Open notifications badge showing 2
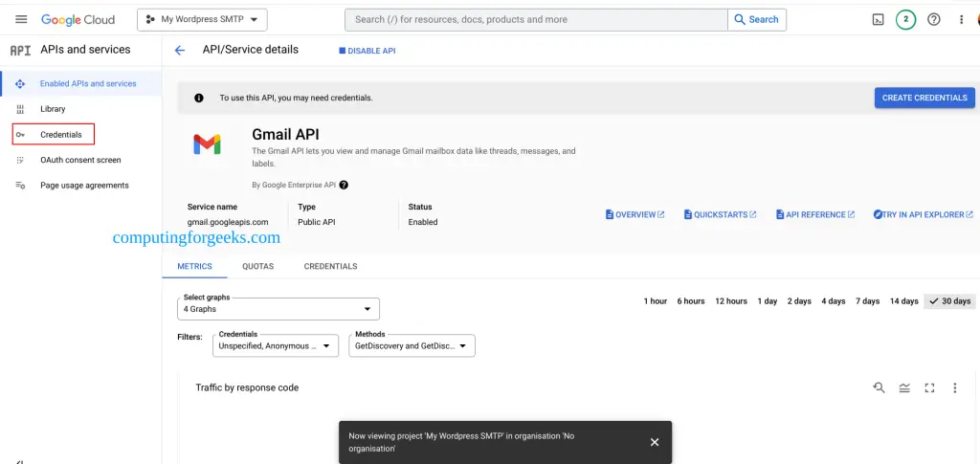Viewport: 980px width, 464px height. coord(905,19)
